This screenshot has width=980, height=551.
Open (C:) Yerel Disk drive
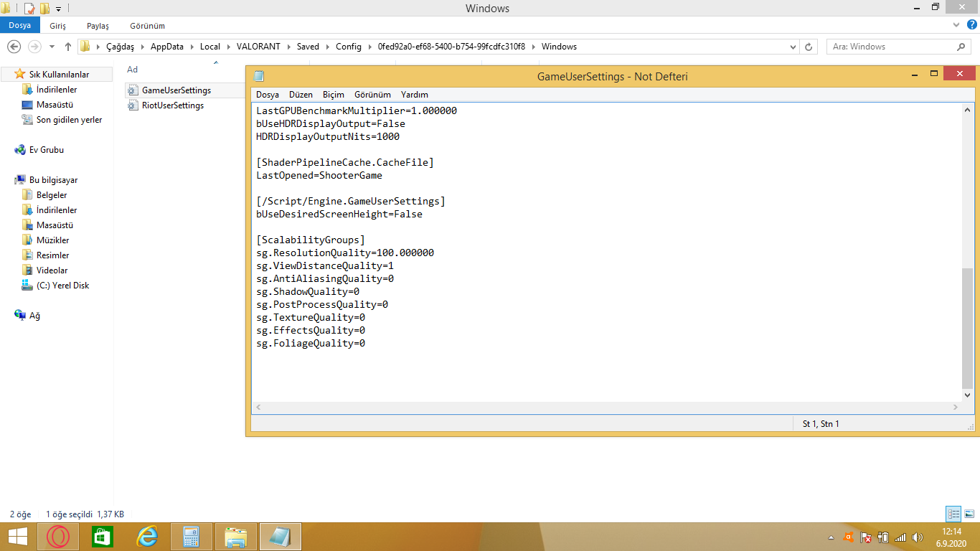click(x=63, y=286)
